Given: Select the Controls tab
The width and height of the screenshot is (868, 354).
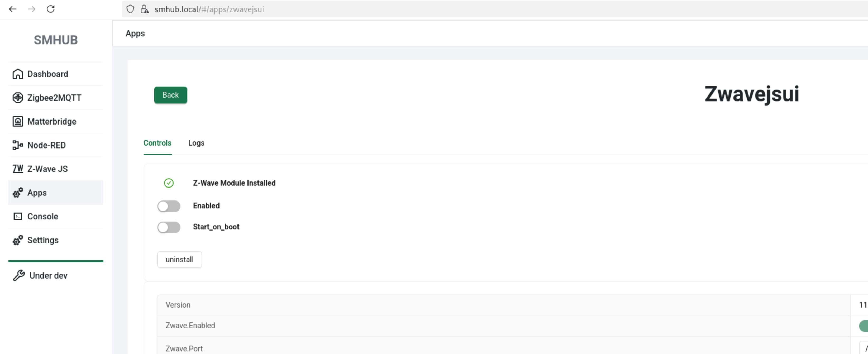Looking at the screenshot, I should click(x=157, y=143).
